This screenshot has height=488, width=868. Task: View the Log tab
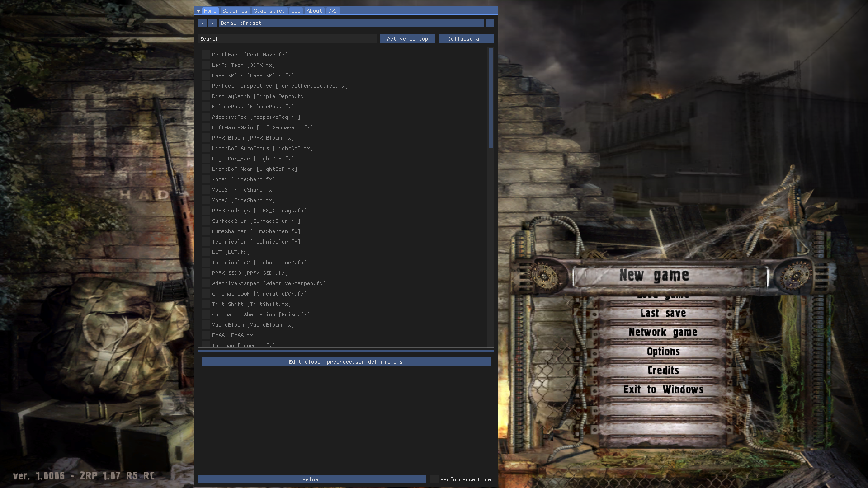296,11
